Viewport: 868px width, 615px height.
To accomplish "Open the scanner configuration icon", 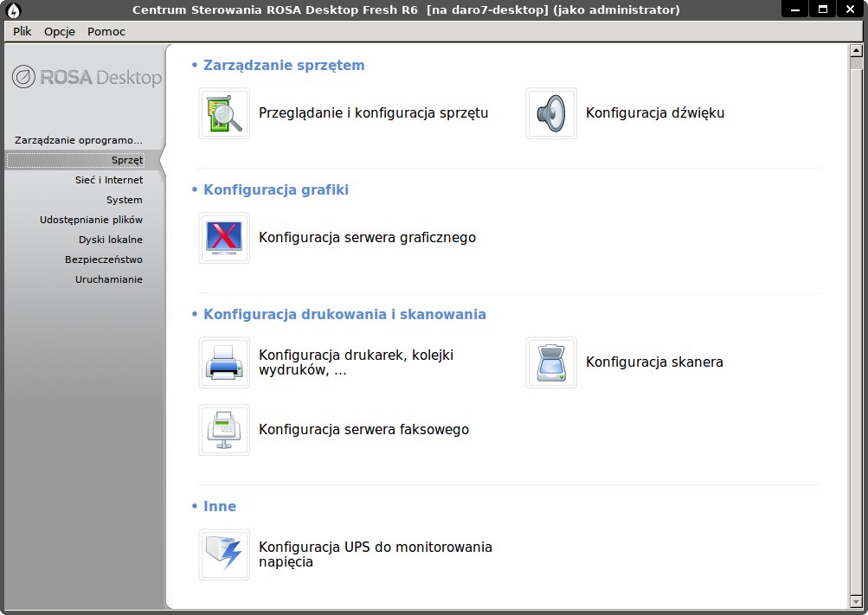I will (x=551, y=362).
